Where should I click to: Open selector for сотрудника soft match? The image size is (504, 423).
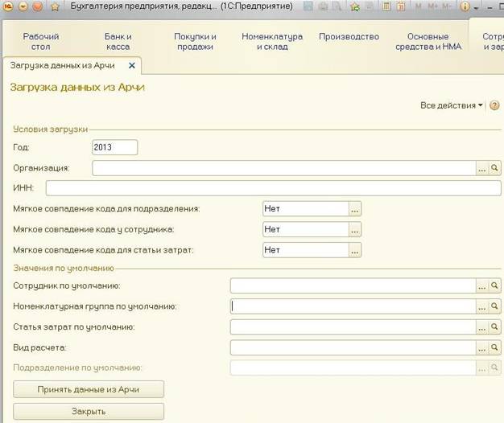354,229
